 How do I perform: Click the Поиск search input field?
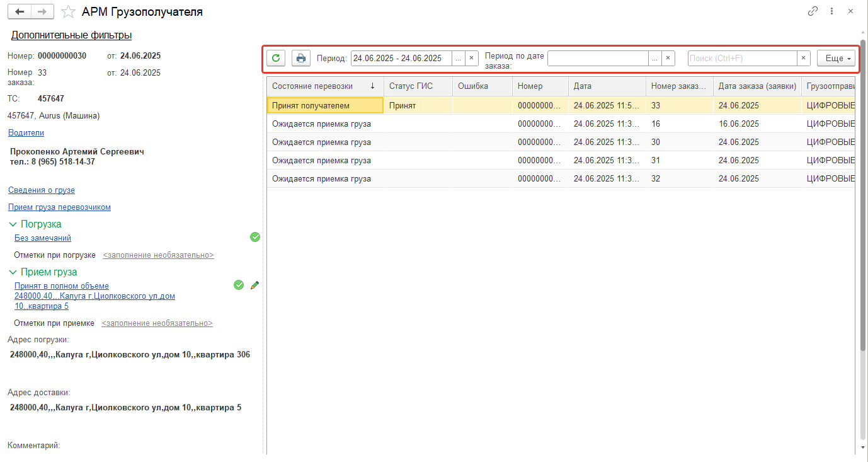click(x=742, y=58)
